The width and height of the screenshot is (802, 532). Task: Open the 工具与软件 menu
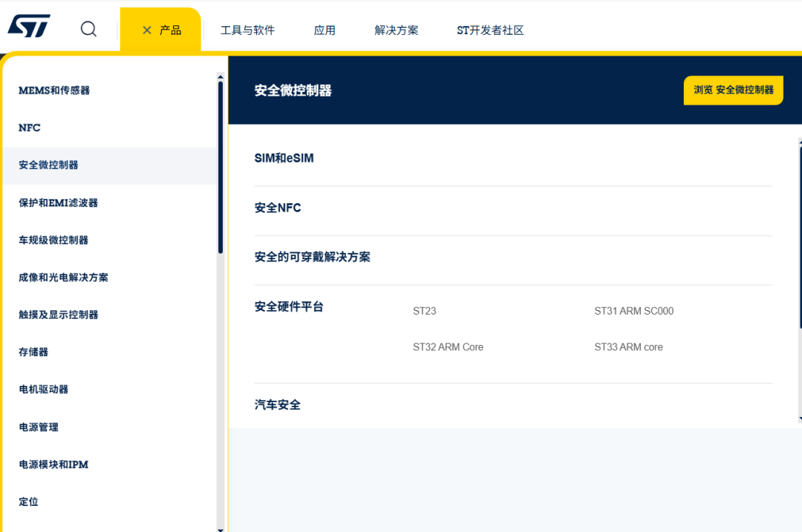pyautogui.click(x=247, y=30)
